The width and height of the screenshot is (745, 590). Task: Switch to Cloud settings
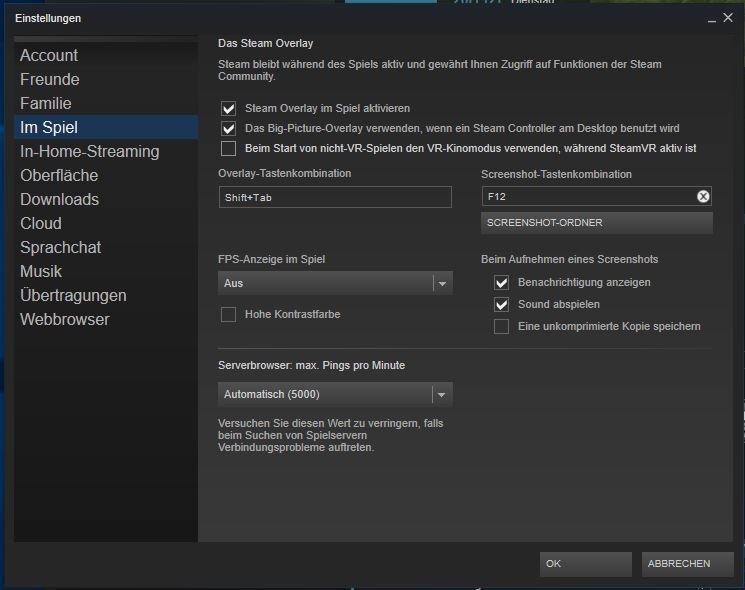(106, 223)
